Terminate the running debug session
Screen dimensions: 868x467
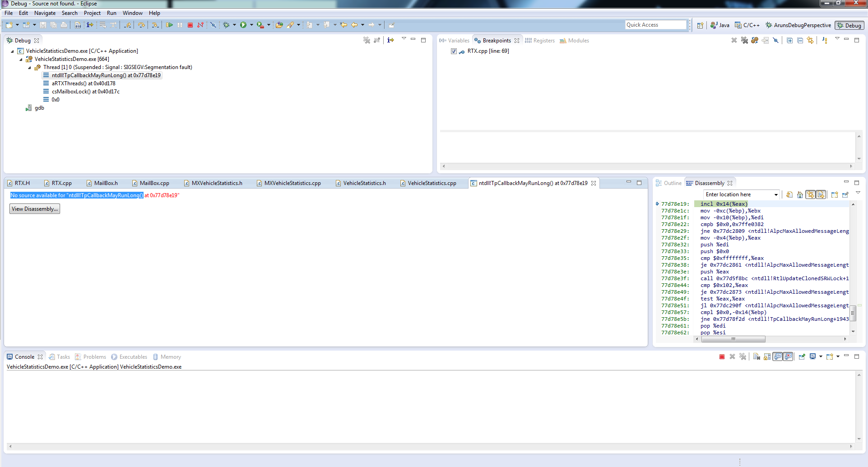[x=190, y=25]
